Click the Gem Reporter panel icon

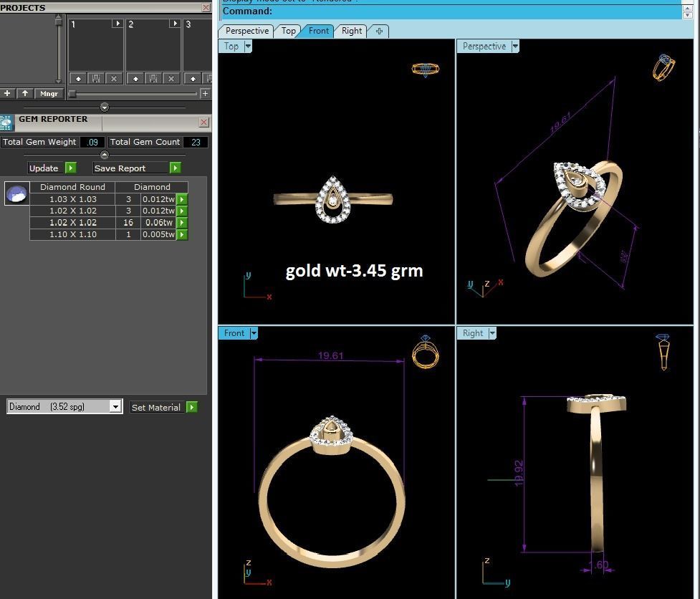point(6,123)
